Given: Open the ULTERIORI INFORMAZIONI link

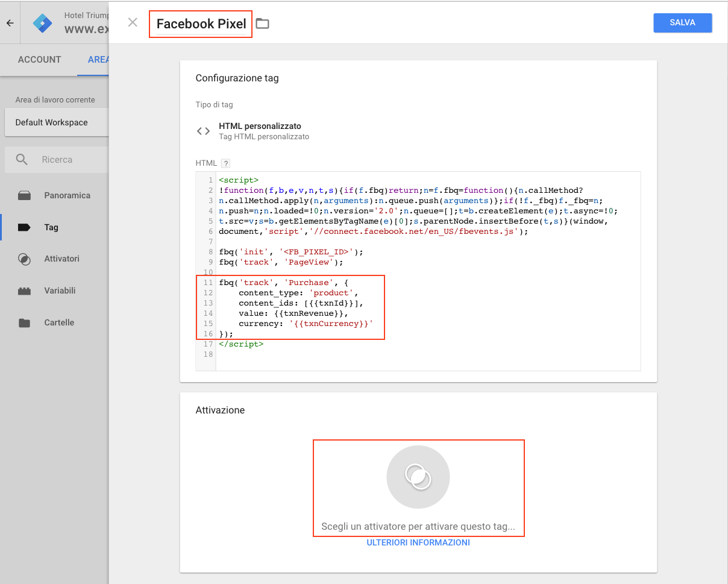Looking at the screenshot, I should pos(418,542).
